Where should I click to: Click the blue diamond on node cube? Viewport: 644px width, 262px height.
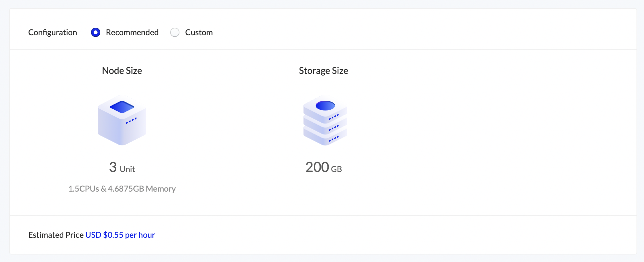tap(122, 107)
